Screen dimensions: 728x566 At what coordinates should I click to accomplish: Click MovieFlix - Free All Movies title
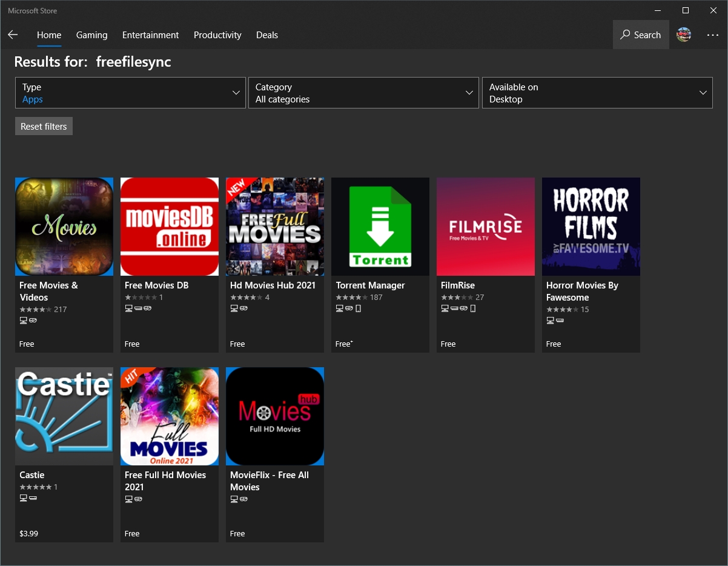[270, 481]
